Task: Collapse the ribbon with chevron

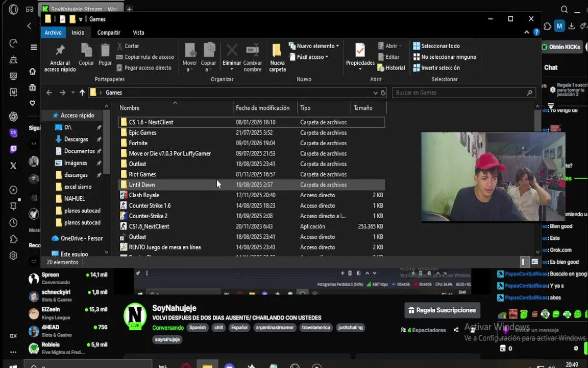Action: click(x=527, y=32)
